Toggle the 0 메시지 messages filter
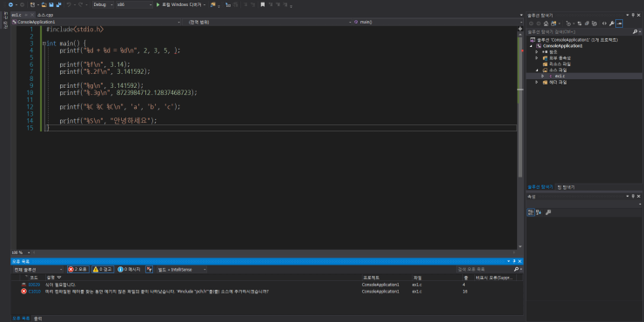The height and width of the screenshot is (322, 644). click(129, 270)
